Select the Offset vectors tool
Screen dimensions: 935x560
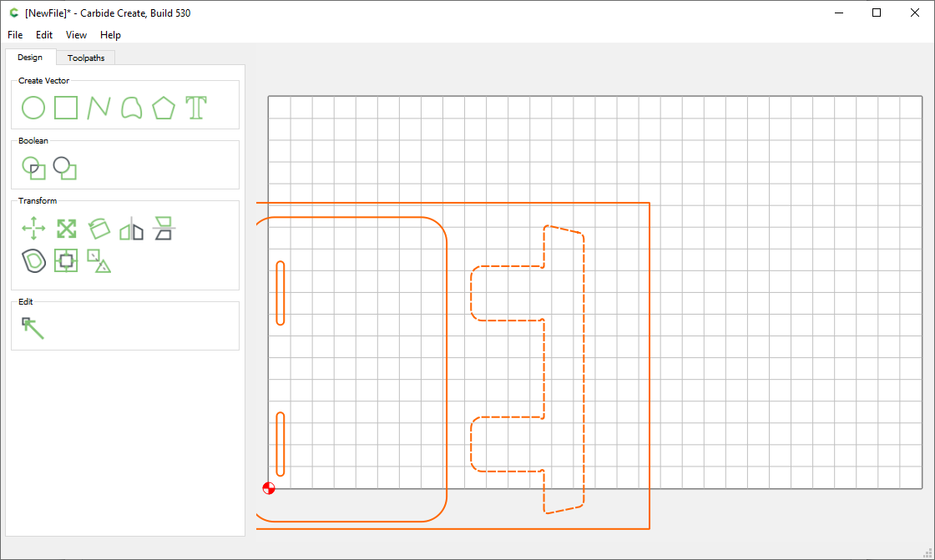33,260
